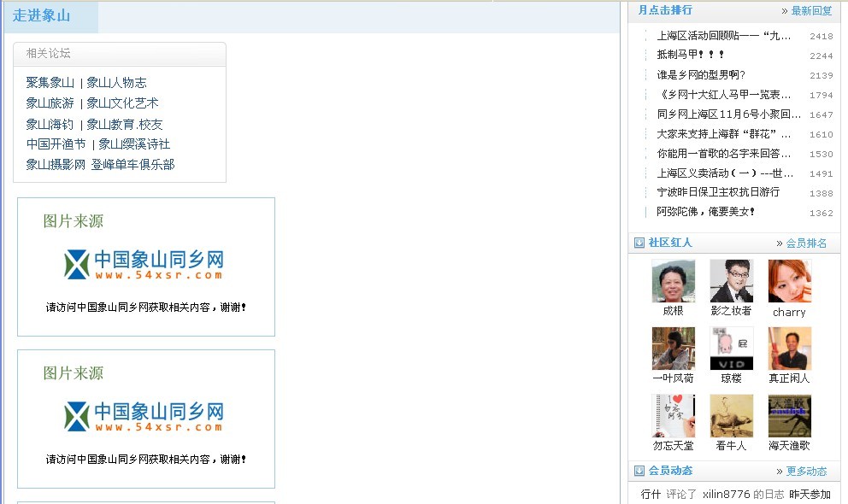The width and height of the screenshot is (848, 504).
Task: Collapse 社区红人 section arrow icon
Action: click(639, 243)
